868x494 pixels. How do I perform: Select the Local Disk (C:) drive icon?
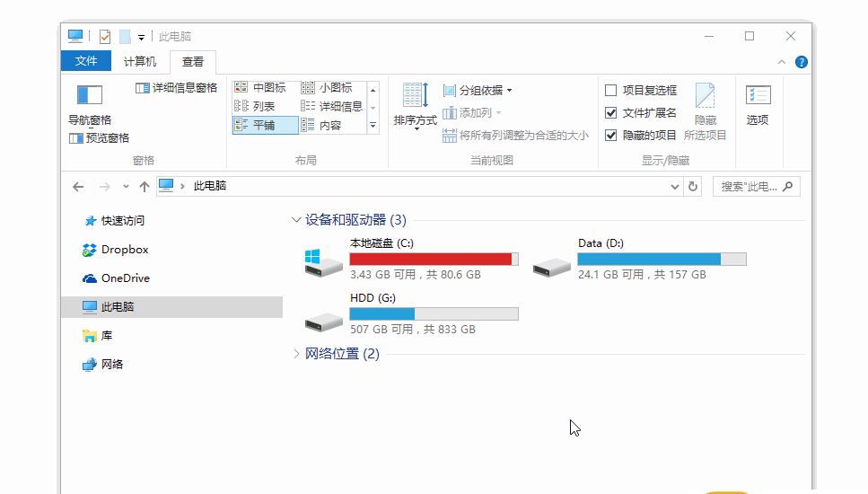click(323, 263)
